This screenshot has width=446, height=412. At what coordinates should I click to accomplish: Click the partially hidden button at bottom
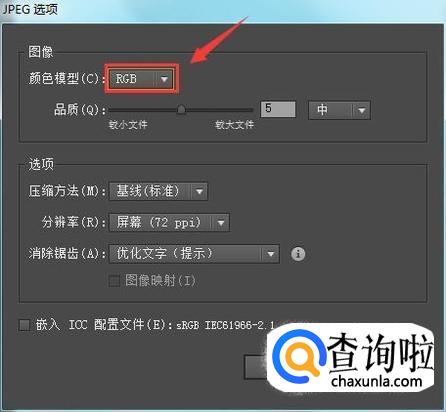256,367
